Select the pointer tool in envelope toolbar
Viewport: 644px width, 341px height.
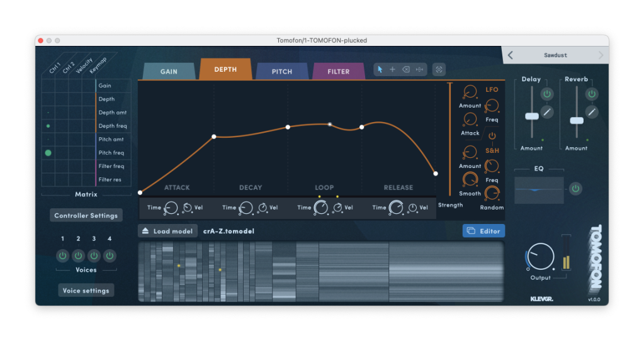pyautogui.click(x=380, y=70)
